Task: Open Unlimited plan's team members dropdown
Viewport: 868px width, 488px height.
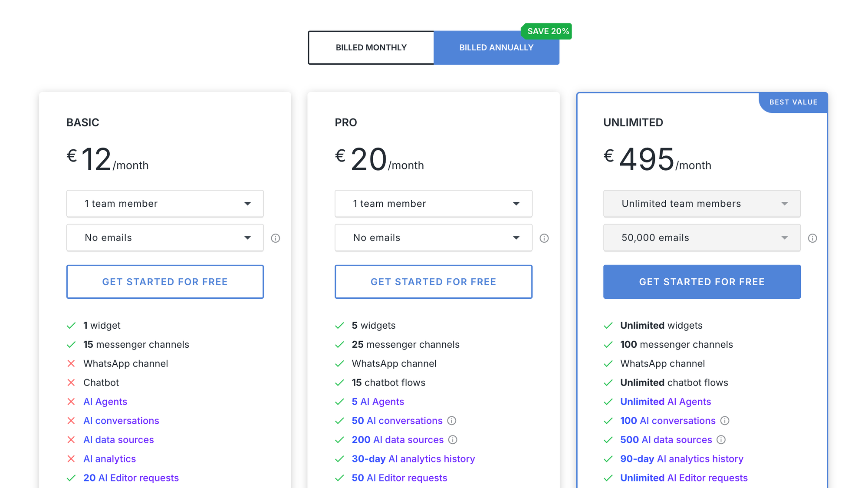Action: coord(702,204)
